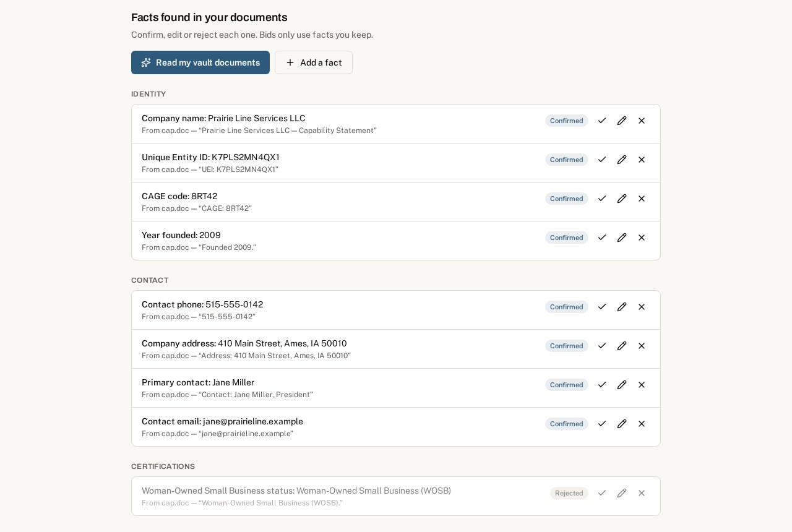The height and width of the screenshot is (532, 792).
Task: Edit the Contact email fact
Action: (x=622, y=424)
